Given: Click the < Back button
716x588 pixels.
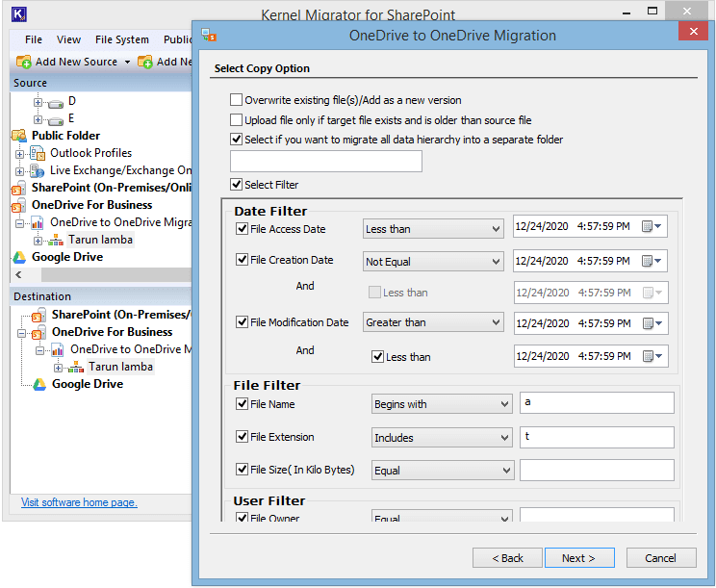Looking at the screenshot, I should point(507,558).
